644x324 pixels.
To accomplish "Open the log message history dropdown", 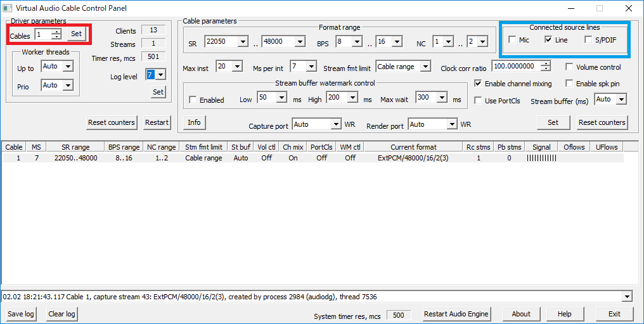I will point(627,297).
